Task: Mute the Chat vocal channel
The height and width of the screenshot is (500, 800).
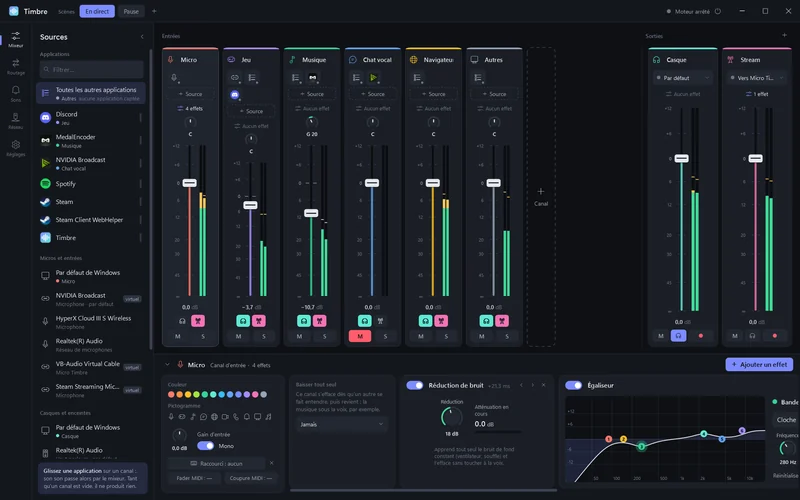Action: click(360, 336)
